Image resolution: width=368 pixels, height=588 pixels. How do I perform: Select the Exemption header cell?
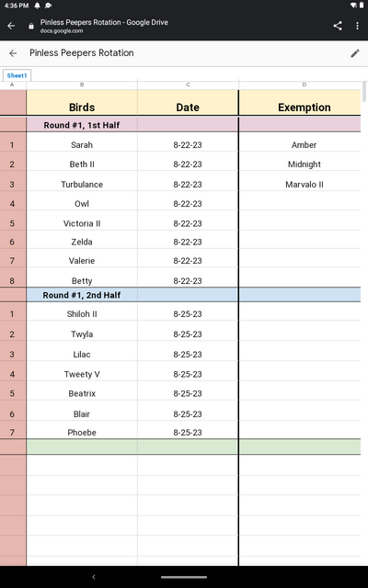point(305,102)
